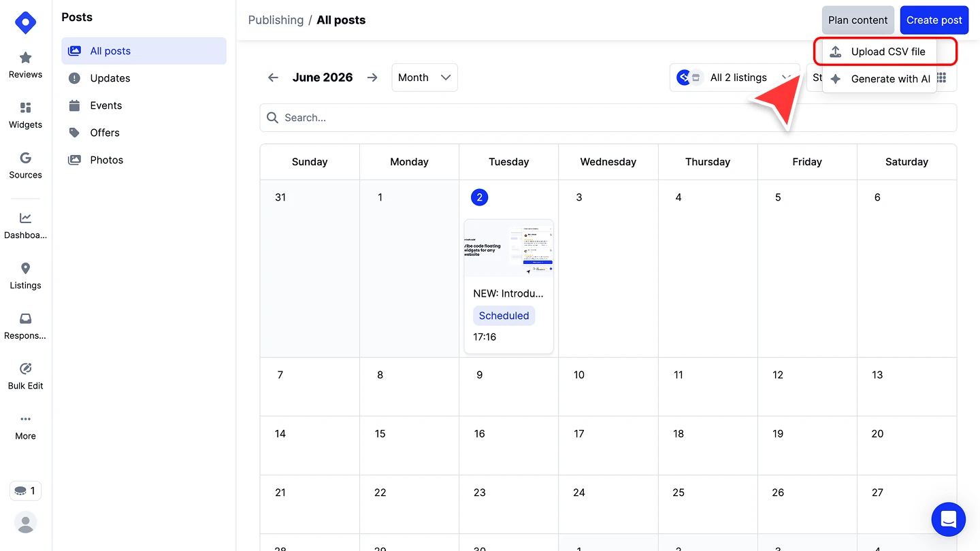980x551 pixels.
Task: Open the More menu in the sidebar
Action: [x=25, y=427]
